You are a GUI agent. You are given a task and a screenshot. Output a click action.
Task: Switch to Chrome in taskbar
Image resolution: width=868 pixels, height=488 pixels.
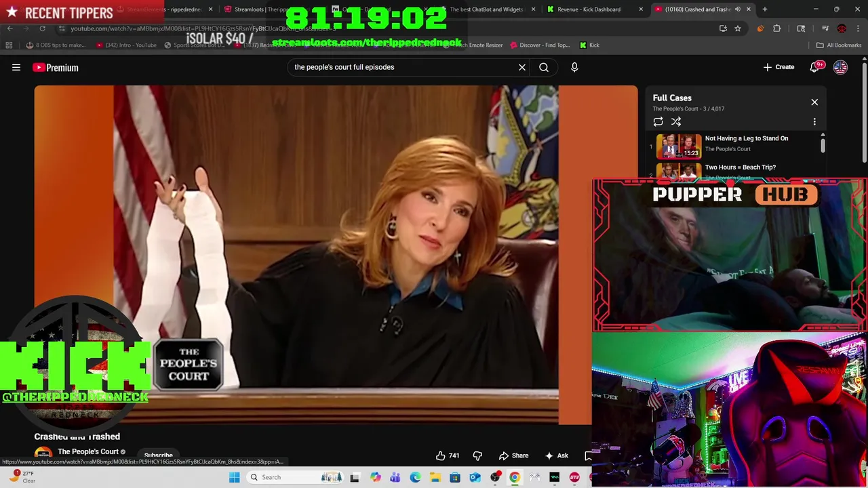click(x=515, y=477)
